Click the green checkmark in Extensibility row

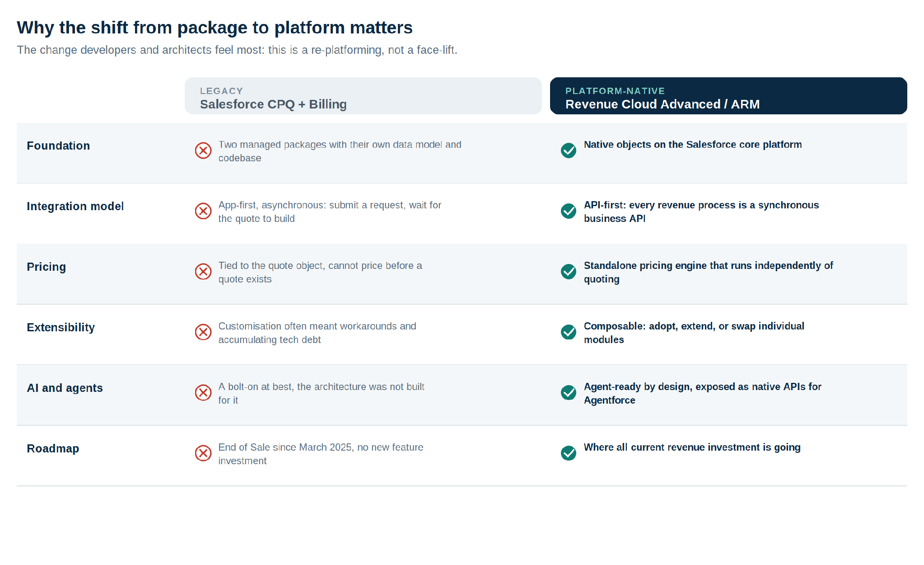tap(569, 332)
